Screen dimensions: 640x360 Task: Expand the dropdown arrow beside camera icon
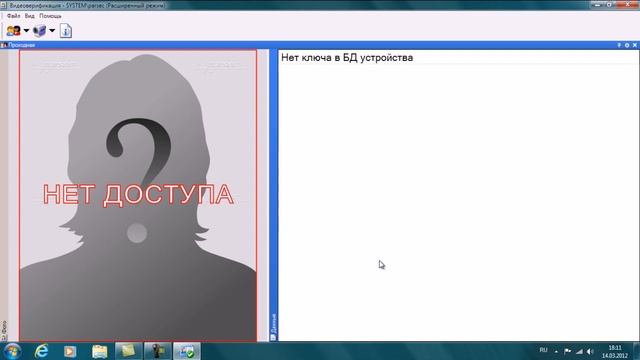tap(52, 31)
